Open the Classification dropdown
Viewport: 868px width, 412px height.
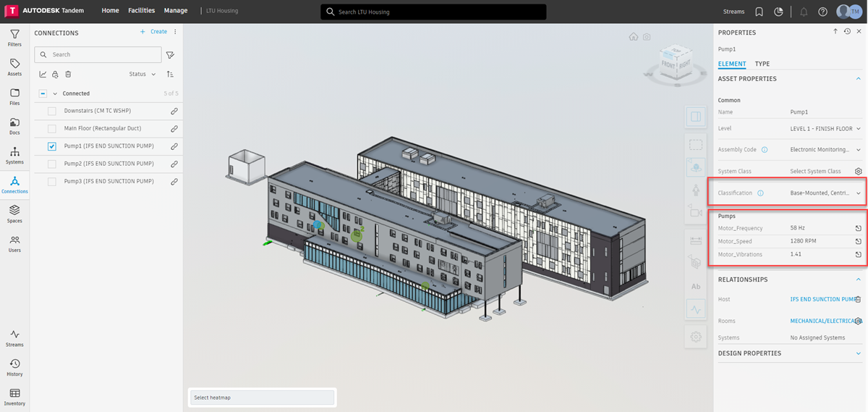[826, 193]
